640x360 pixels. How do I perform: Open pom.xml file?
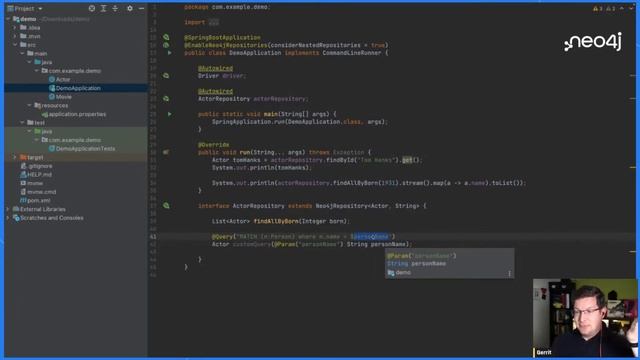39,200
